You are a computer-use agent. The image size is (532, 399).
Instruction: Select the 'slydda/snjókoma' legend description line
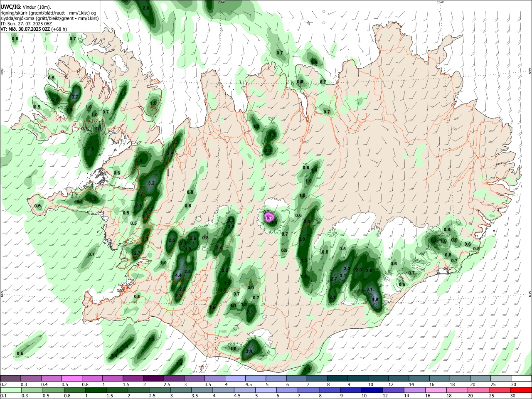tap(49, 18)
